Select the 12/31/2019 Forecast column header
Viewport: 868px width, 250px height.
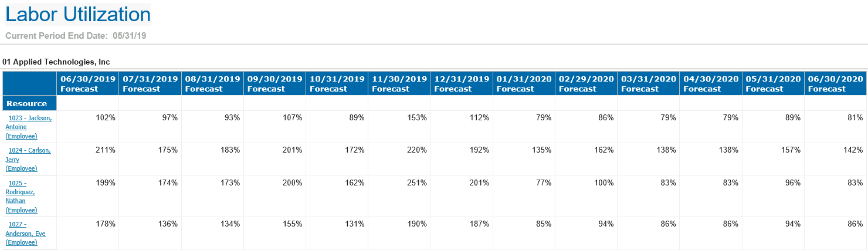[462, 83]
